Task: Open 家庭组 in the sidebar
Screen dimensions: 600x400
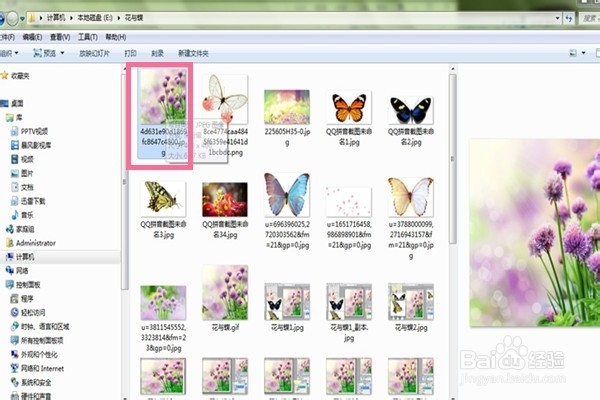Action: [x=20, y=229]
